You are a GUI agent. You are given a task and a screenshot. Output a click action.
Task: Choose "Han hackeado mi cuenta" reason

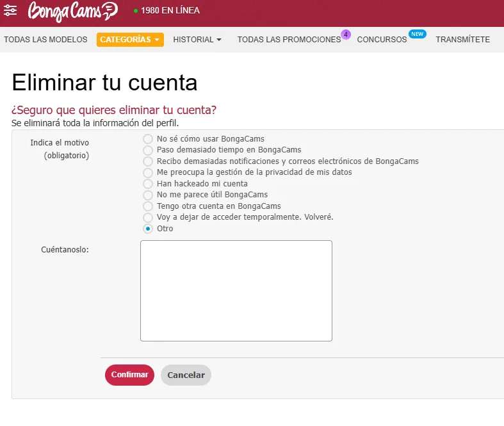148,184
